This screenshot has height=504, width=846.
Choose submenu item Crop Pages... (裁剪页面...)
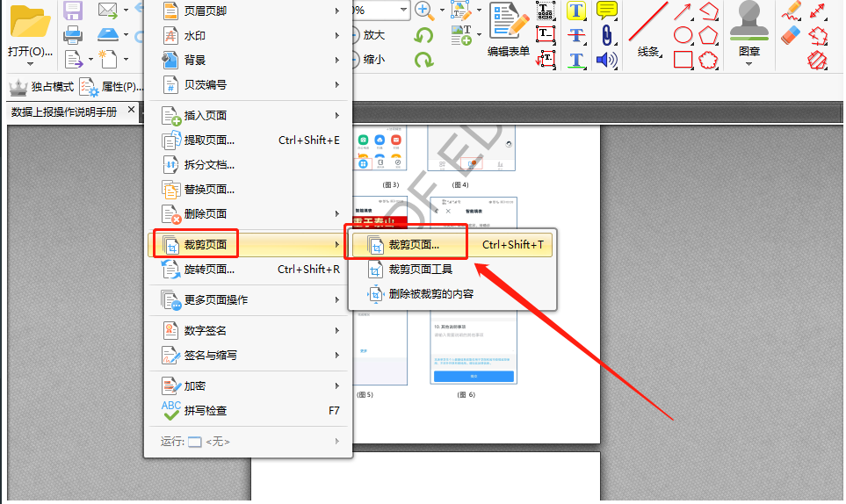pos(452,245)
